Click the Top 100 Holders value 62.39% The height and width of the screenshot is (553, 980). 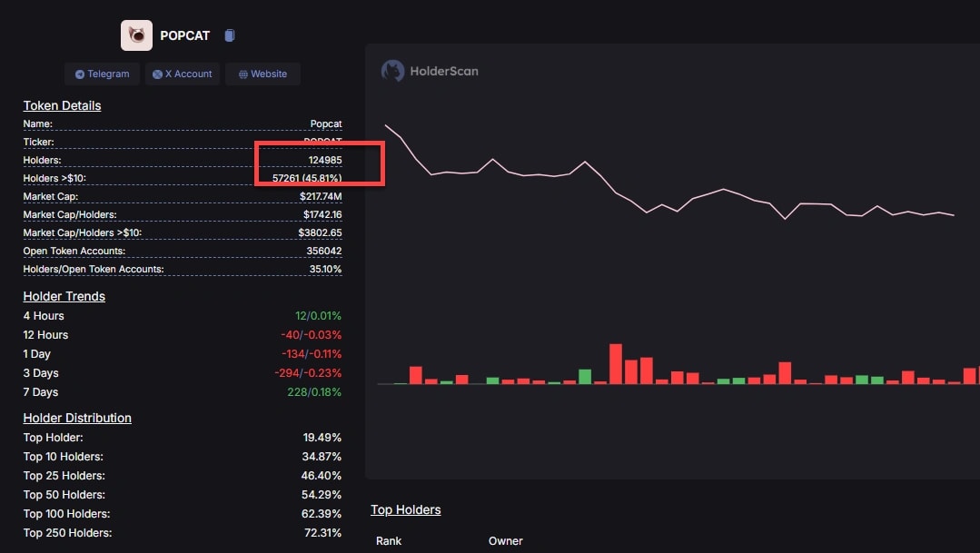(322, 514)
